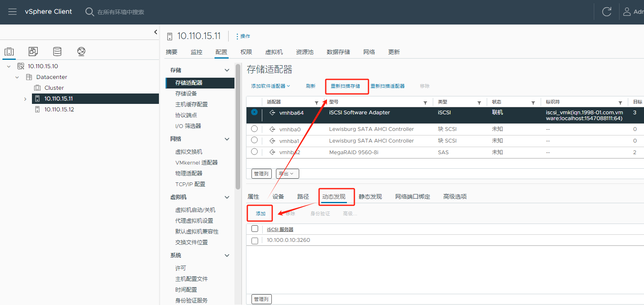Collapse the 10.110.15.10 vCenter node
Screen dimensions: 644x305
pyautogui.click(x=9, y=66)
